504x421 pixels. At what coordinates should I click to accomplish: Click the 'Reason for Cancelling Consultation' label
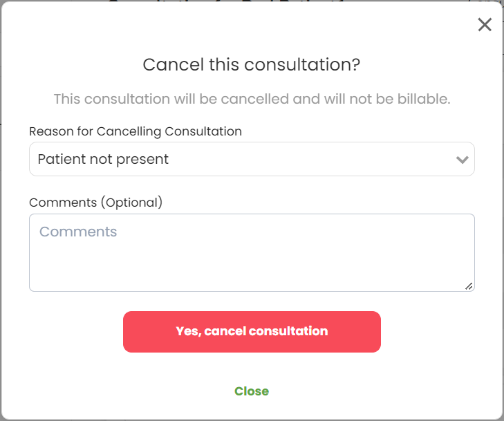coord(136,131)
